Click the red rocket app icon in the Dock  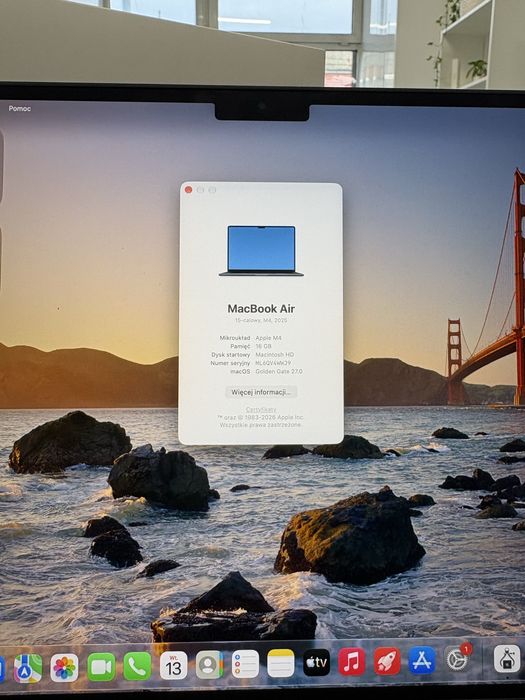pos(387,661)
